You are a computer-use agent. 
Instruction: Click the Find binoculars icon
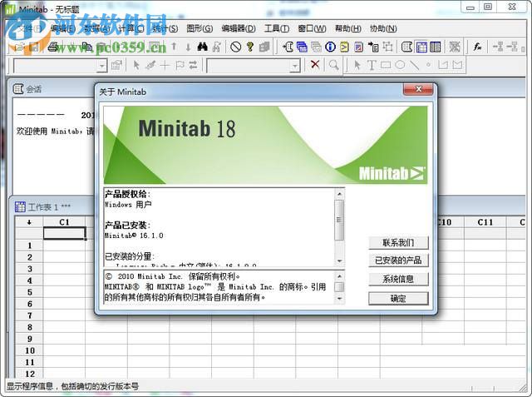coord(203,47)
